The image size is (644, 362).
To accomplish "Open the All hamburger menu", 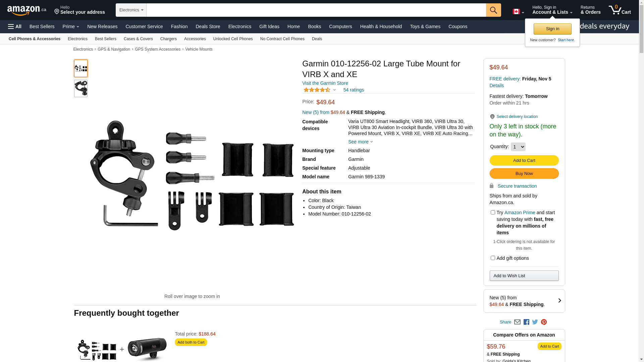I will [15, 26].
